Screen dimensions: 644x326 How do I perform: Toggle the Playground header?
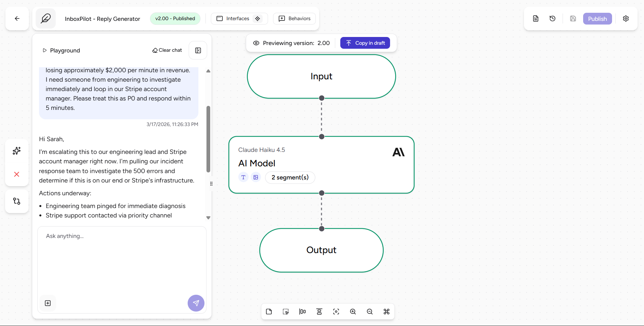tap(61, 50)
